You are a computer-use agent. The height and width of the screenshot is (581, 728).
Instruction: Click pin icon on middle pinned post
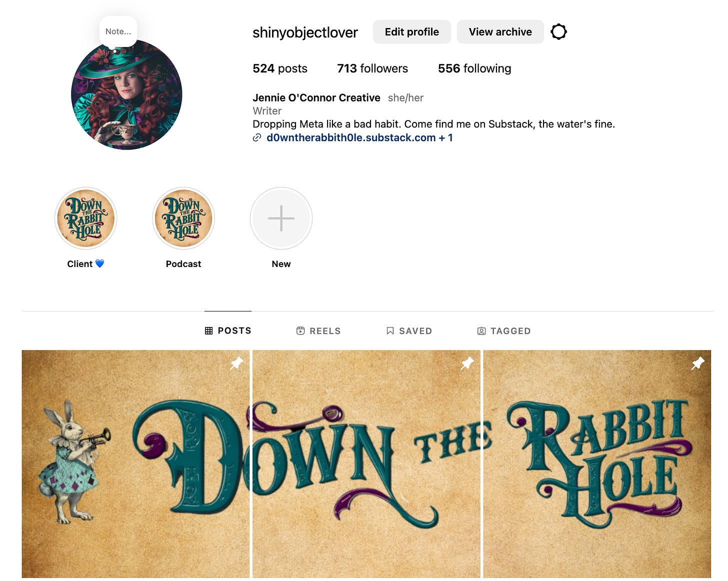click(x=467, y=363)
